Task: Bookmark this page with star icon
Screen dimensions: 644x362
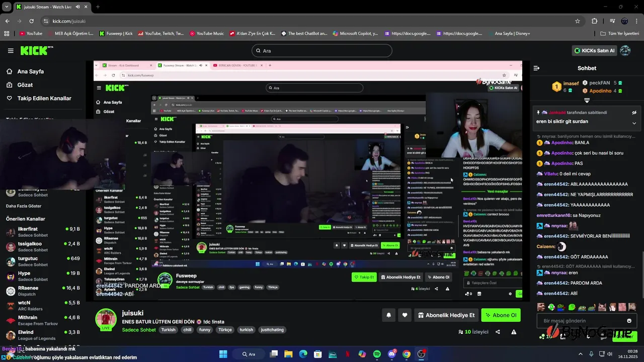Action: (x=578, y=21)
